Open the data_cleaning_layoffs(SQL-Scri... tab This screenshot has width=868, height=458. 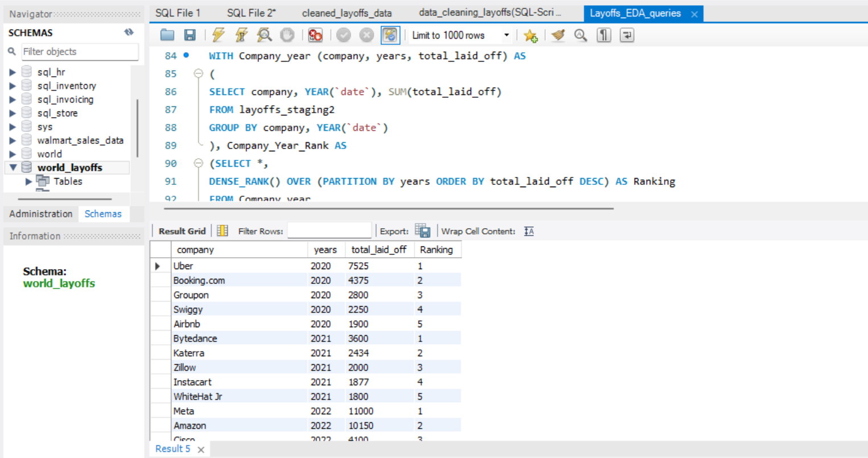coord(490,13)
